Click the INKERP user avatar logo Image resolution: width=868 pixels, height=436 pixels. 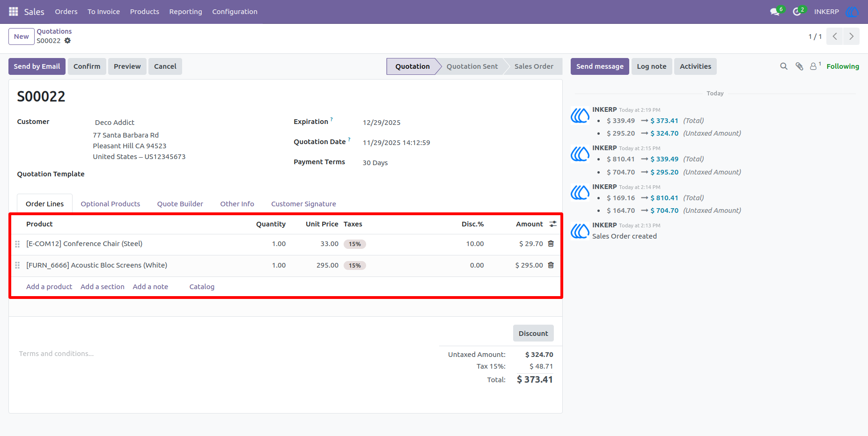852,12
